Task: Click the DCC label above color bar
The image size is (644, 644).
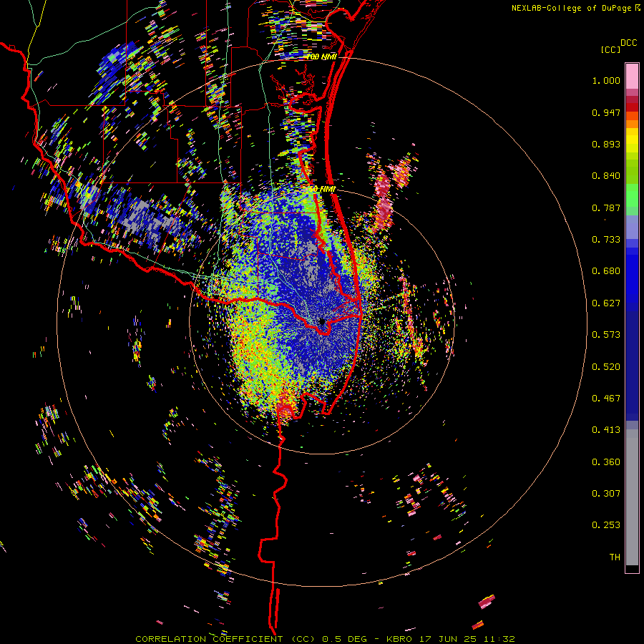Action: point(629,43)
